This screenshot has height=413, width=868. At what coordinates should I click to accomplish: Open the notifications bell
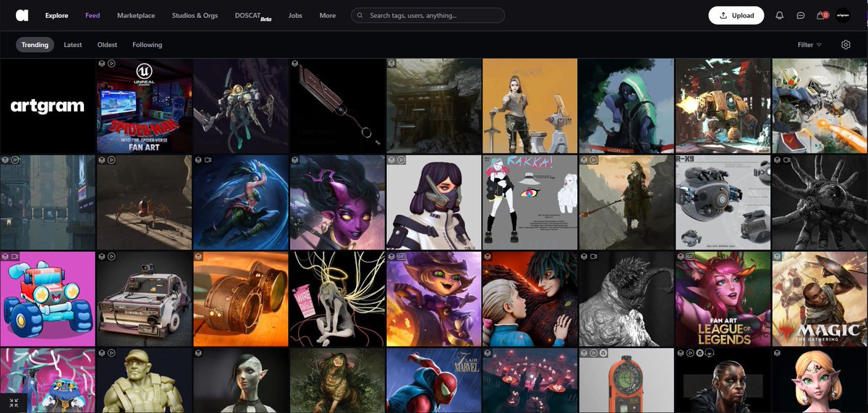[779, 15]
